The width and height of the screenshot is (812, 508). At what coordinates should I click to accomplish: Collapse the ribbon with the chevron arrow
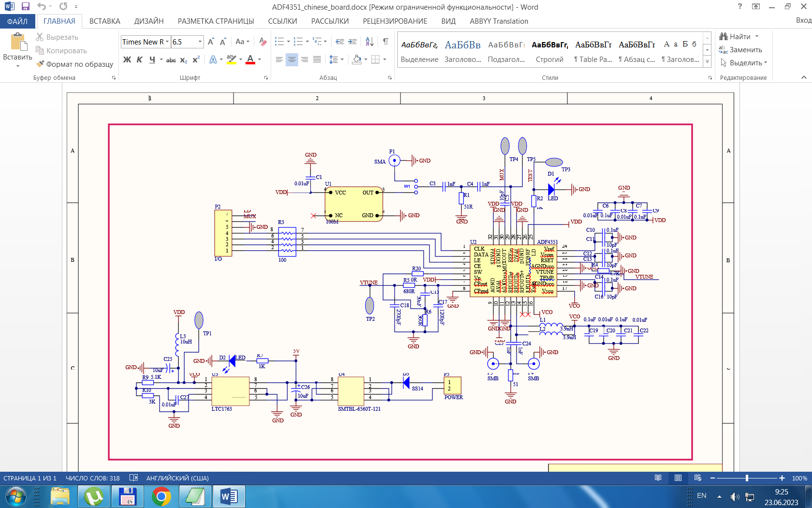click(x=804, y=77)
